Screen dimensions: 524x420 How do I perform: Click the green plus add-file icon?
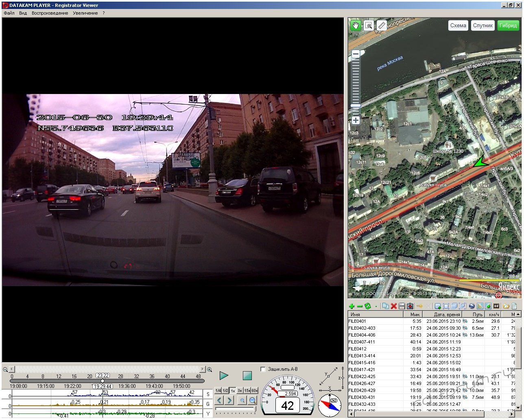[x=352, y=306]
